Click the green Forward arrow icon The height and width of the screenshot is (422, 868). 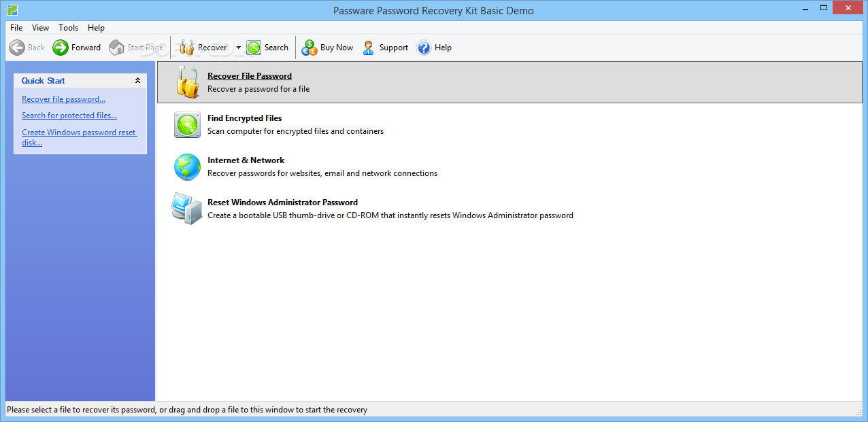61,48
